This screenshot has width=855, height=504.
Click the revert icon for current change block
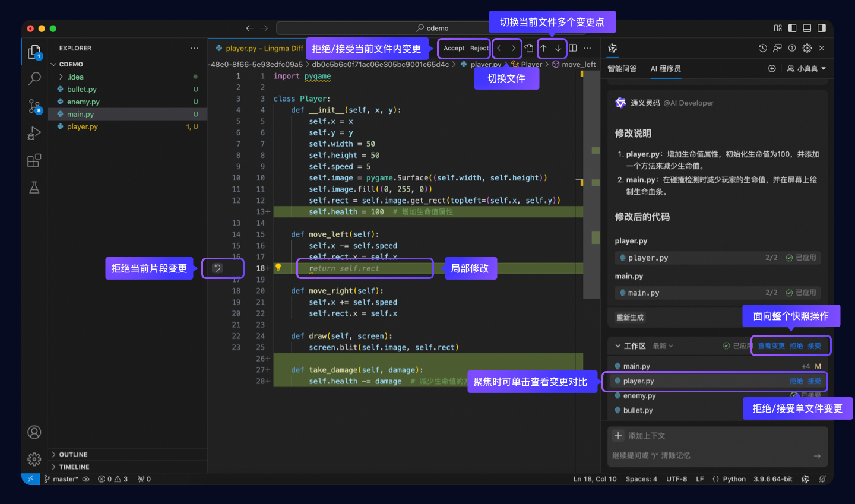pos(217,268)
